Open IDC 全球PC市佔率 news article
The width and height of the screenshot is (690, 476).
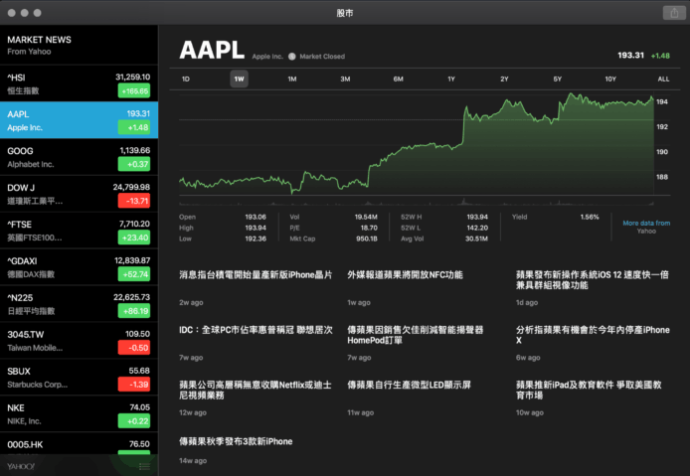[x=256, y=330]
